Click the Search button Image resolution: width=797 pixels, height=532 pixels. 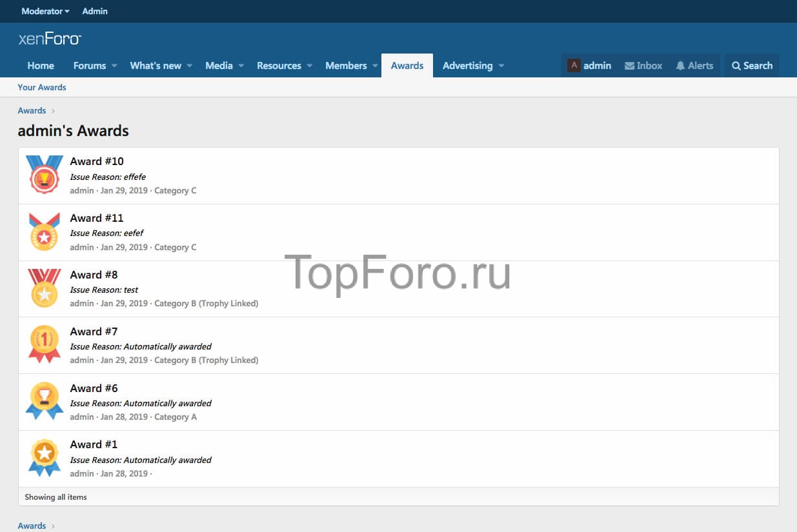point(752,66)
